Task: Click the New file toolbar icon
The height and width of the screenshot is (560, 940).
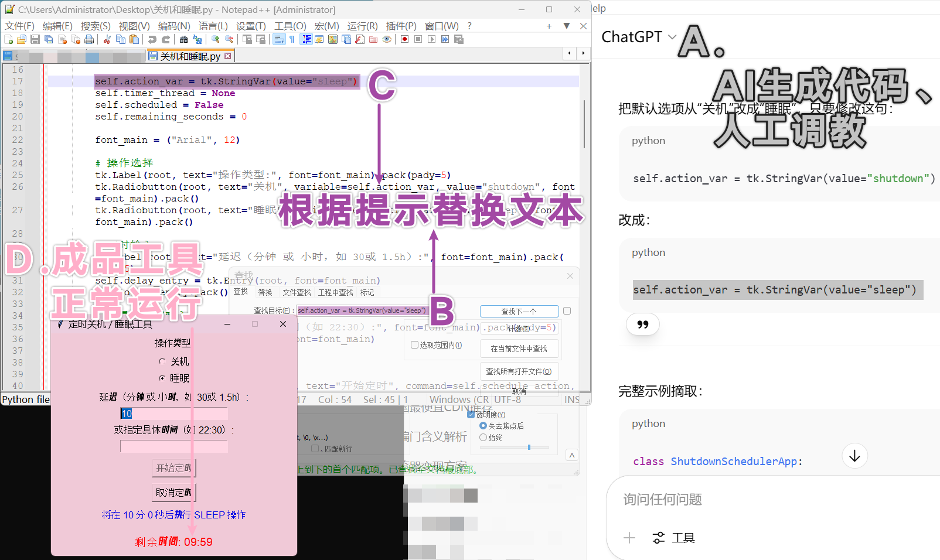Action: [x=9, y=39]
